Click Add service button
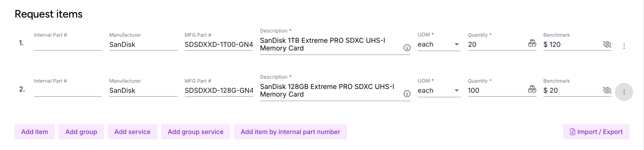The height and width of the screenshot is (150, 644). (133, 132)
